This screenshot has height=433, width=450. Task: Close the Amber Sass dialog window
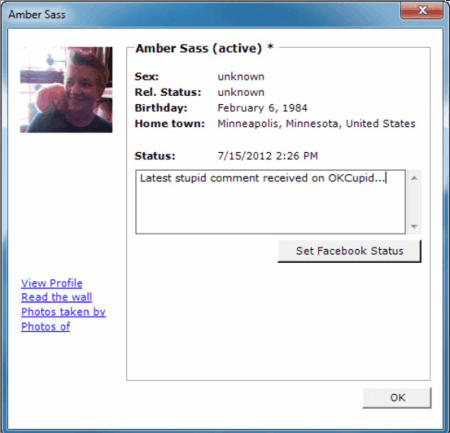(422, 10)
